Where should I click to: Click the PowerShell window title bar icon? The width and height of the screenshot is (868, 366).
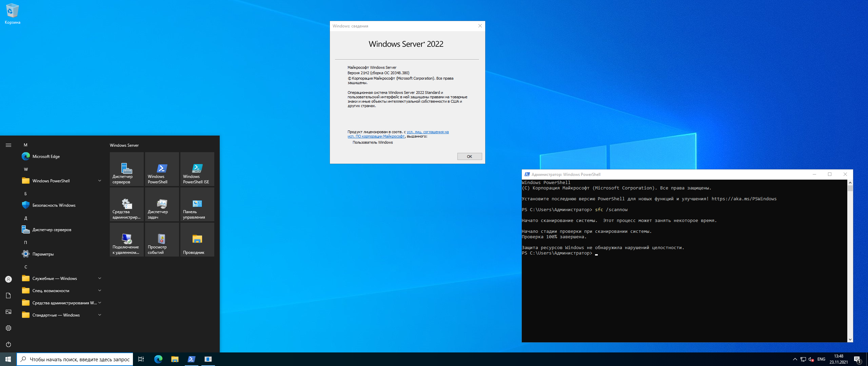coord(527,175)
